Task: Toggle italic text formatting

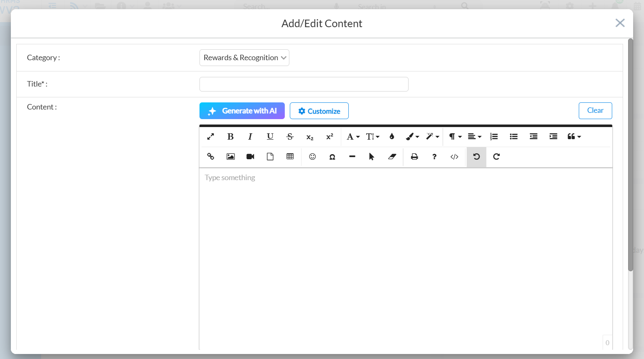Action: tap(250, 137)
